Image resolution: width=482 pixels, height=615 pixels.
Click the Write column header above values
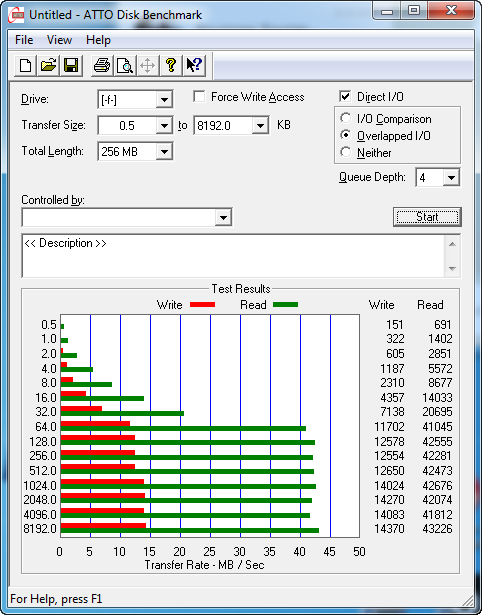[381, 305]
